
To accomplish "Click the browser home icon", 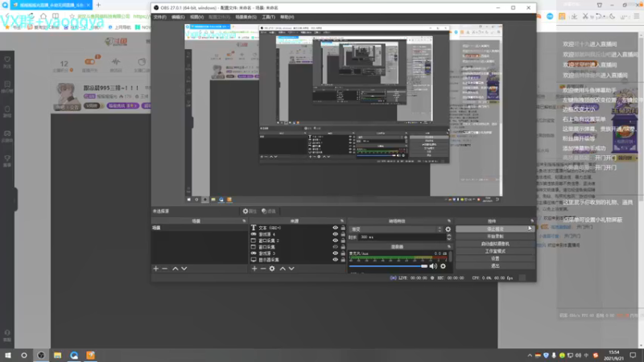I will 43,16.
